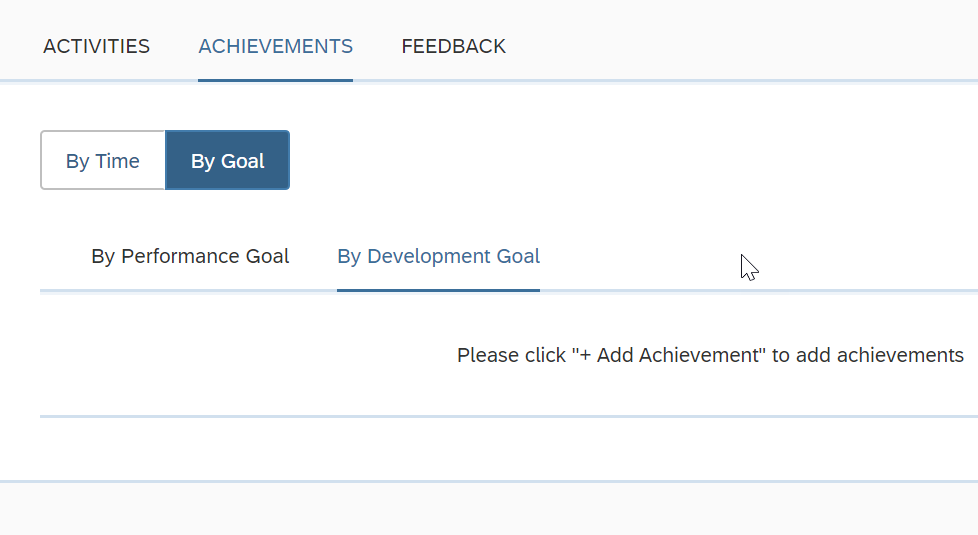Click the Development Goal tab underline indicator
The image size is (978, 535).
438,290
